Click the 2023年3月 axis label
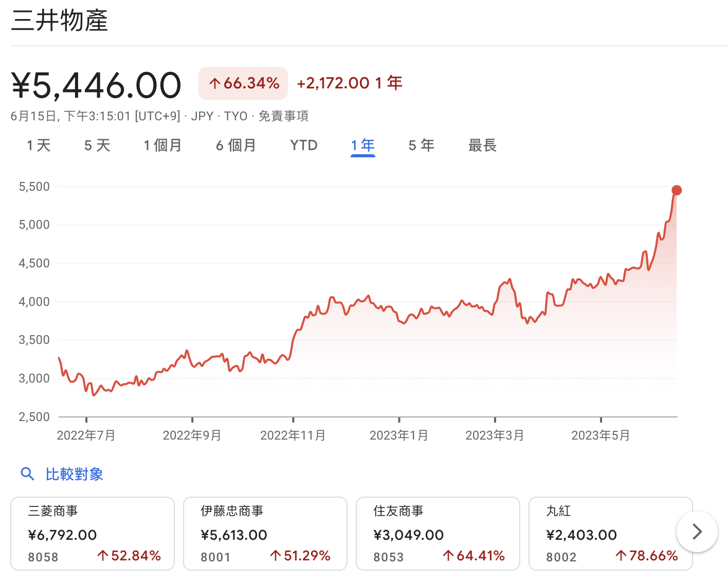 coord(495,435)
